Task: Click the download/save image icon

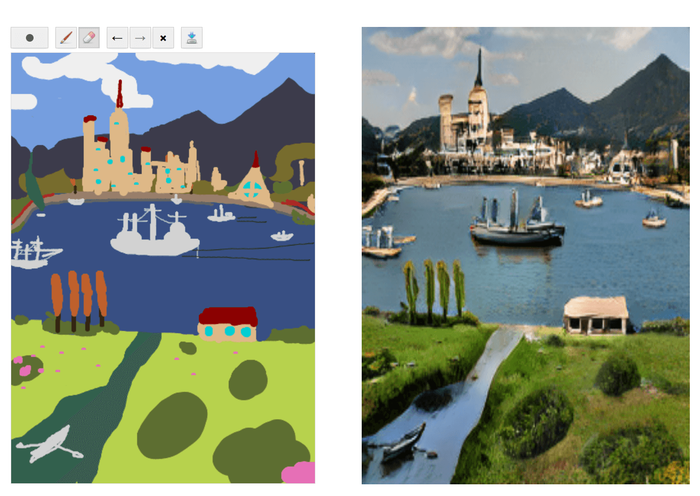Action: [x=191, y=38]
